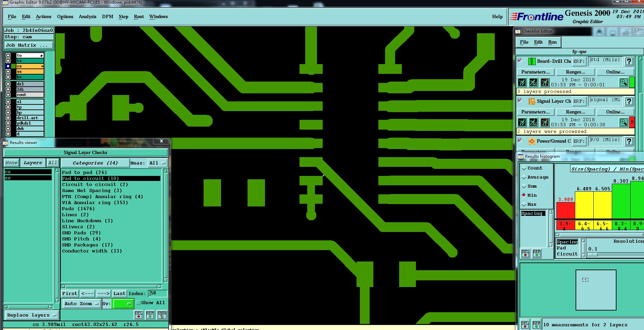Viewport: 644px width, 330px height.
Task: Jump to Last result in Results viewer
Action: 119,294
